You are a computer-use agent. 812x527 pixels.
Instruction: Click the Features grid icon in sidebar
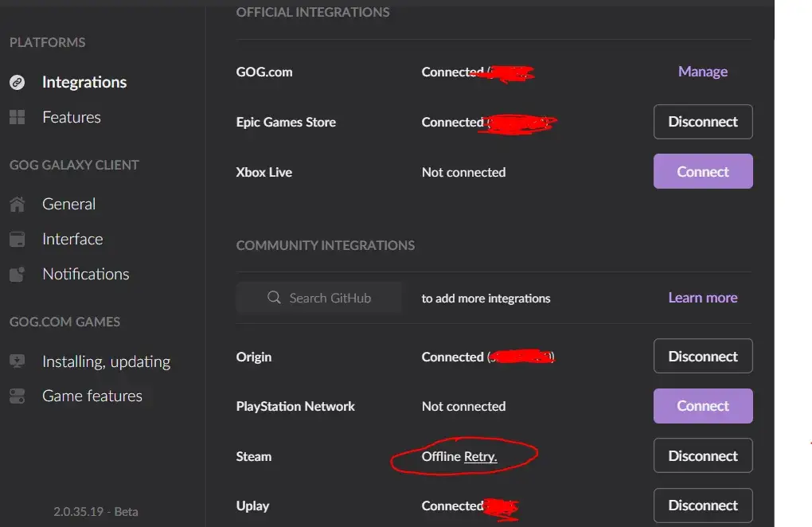coord(18,117)
